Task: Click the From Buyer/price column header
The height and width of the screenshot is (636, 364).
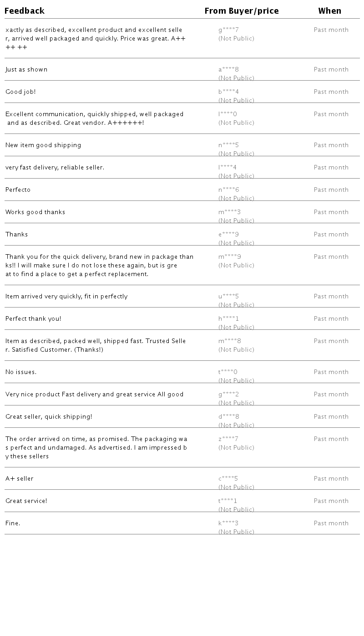Action: click(241, 11)
